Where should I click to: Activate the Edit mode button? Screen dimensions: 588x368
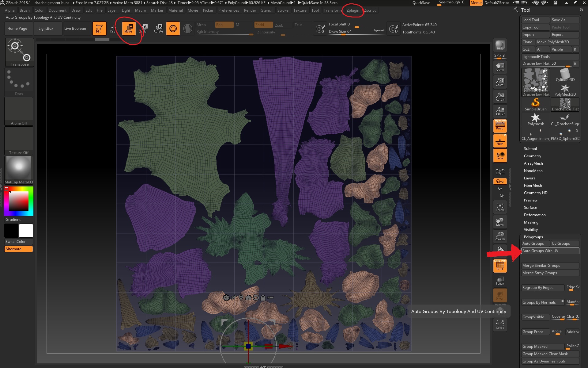[x=99, y=28]
